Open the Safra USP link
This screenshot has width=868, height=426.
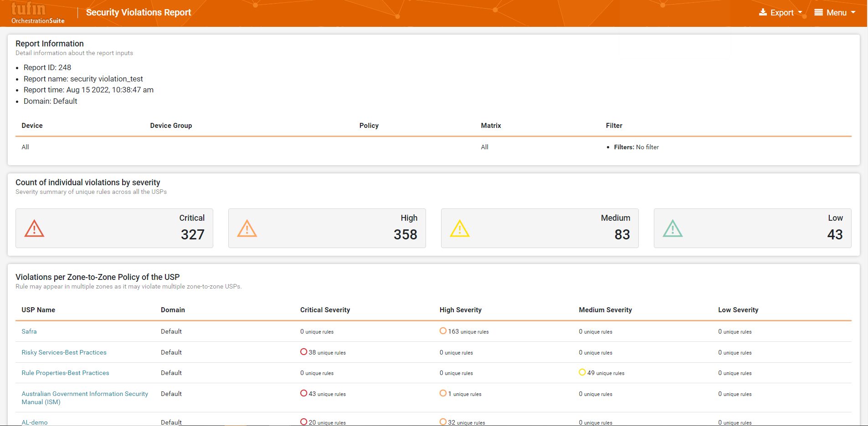(x=29, y=331)
